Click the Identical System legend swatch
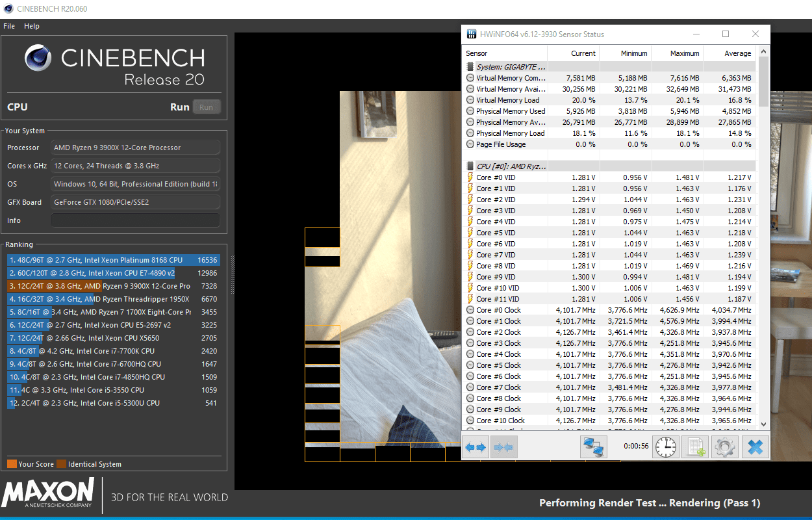812x520 pixels. (x=61, y=464)
